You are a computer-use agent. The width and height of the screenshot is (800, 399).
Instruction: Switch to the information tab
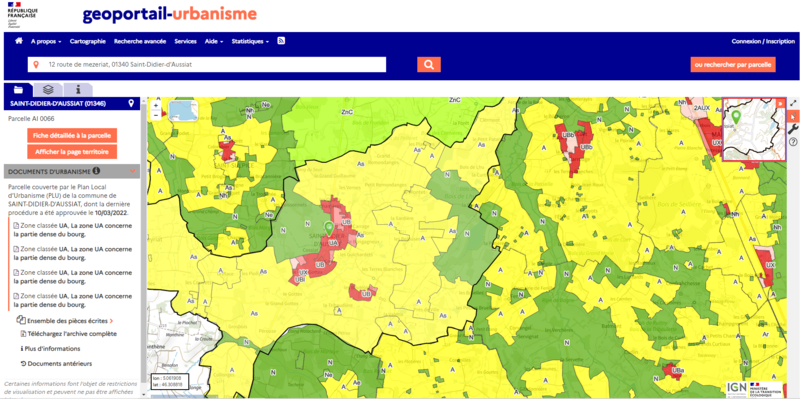(x=78, y=90)
